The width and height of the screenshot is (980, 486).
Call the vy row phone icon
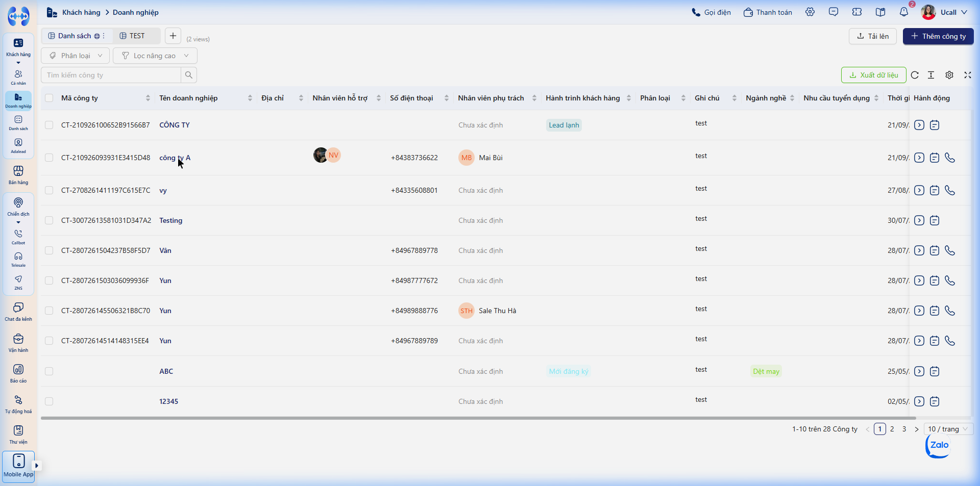[950, 190]
